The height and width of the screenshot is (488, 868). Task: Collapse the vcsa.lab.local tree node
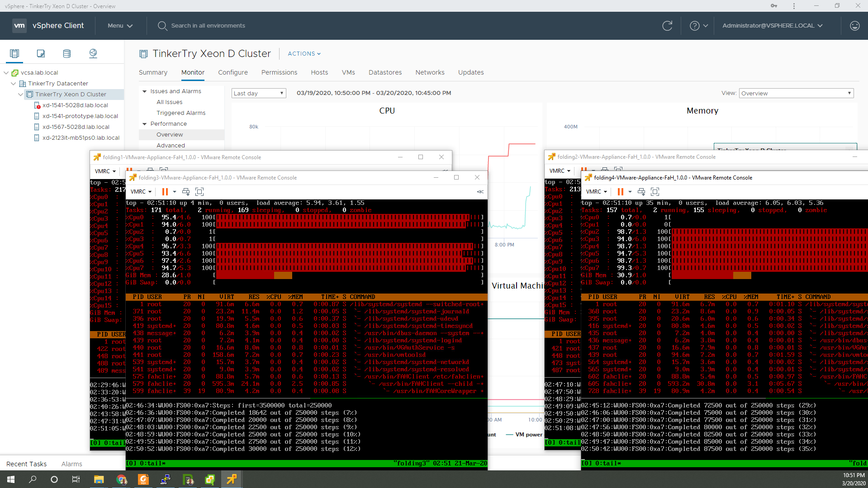point(6,73)
